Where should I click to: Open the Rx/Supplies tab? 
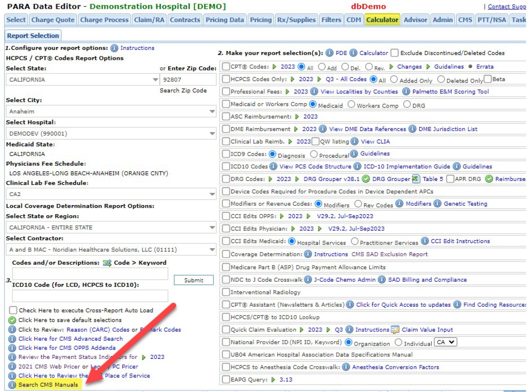[296, 20]
